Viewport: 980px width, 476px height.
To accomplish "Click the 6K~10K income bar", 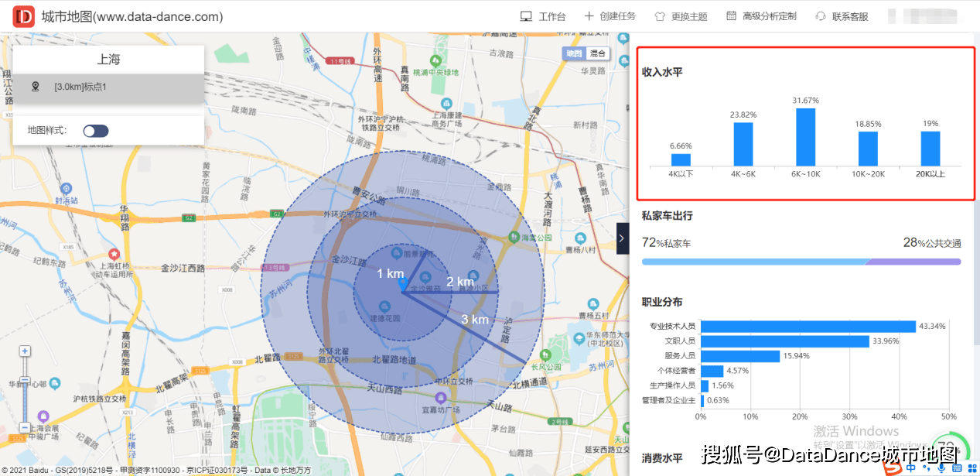I will coord(805,137).
